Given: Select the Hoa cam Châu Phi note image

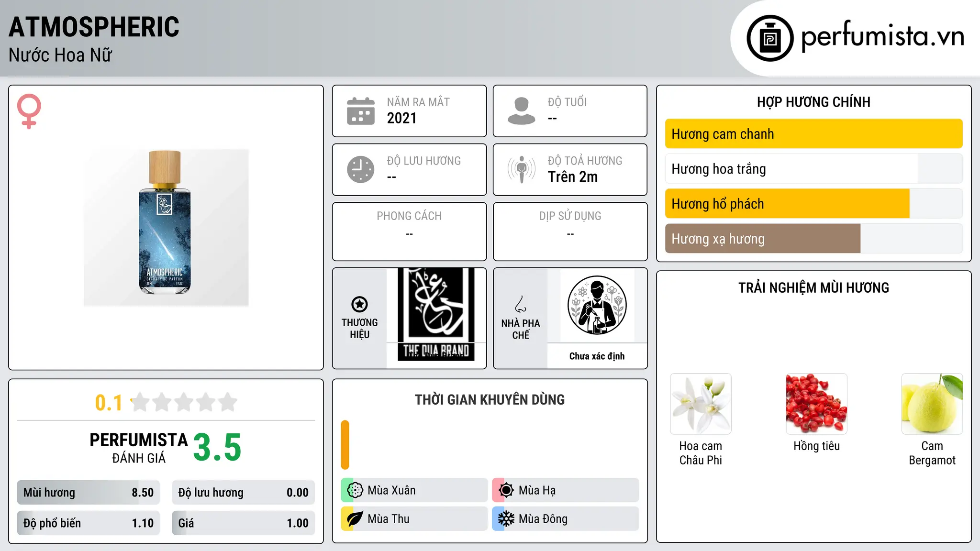Looking at the screenshot, I should (701, 404).
